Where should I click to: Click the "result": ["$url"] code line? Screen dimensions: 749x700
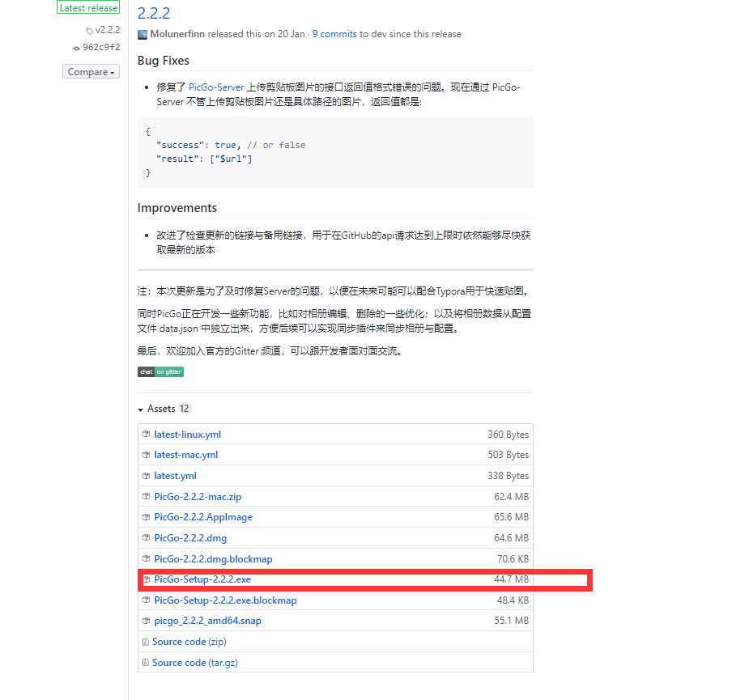[204, 159]
